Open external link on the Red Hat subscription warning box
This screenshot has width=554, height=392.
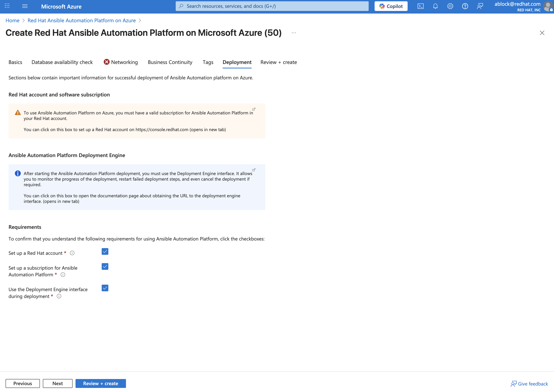click(x=253, y=109)
